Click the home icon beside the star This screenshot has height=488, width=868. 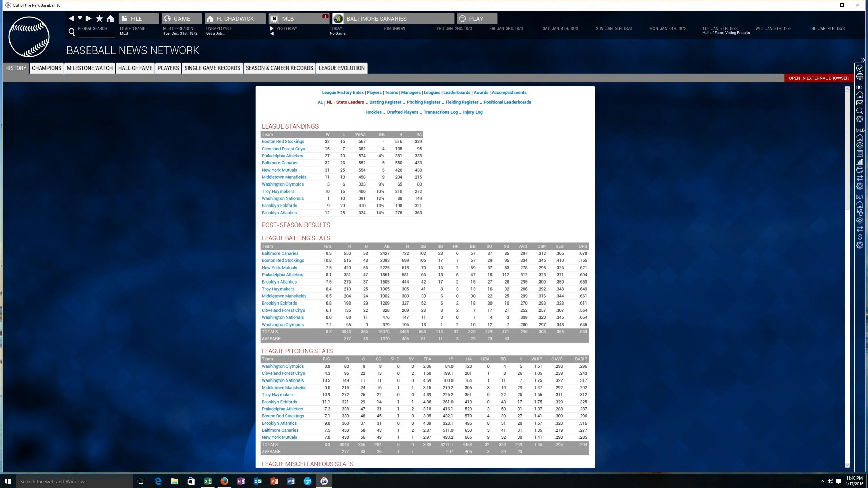click(x=110, y=19)
